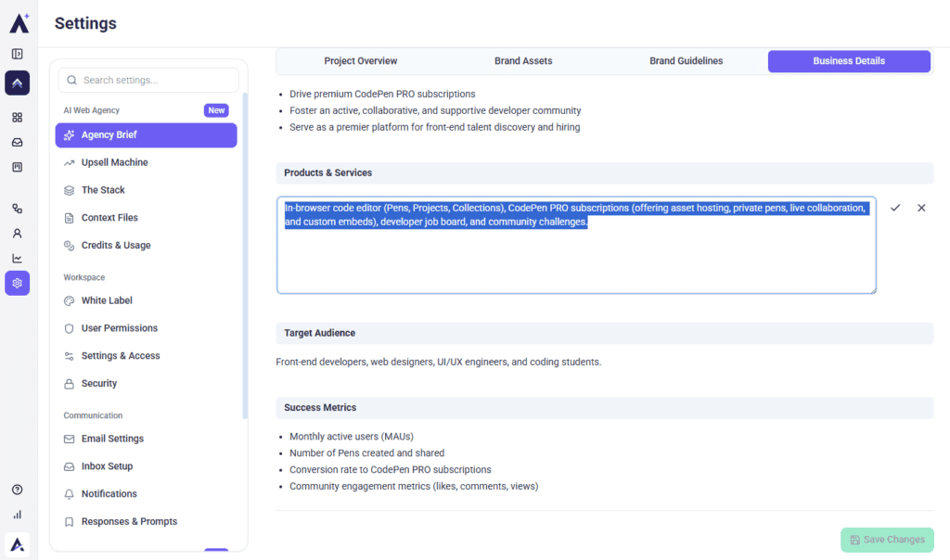Click the search magnifier icon

71,80
